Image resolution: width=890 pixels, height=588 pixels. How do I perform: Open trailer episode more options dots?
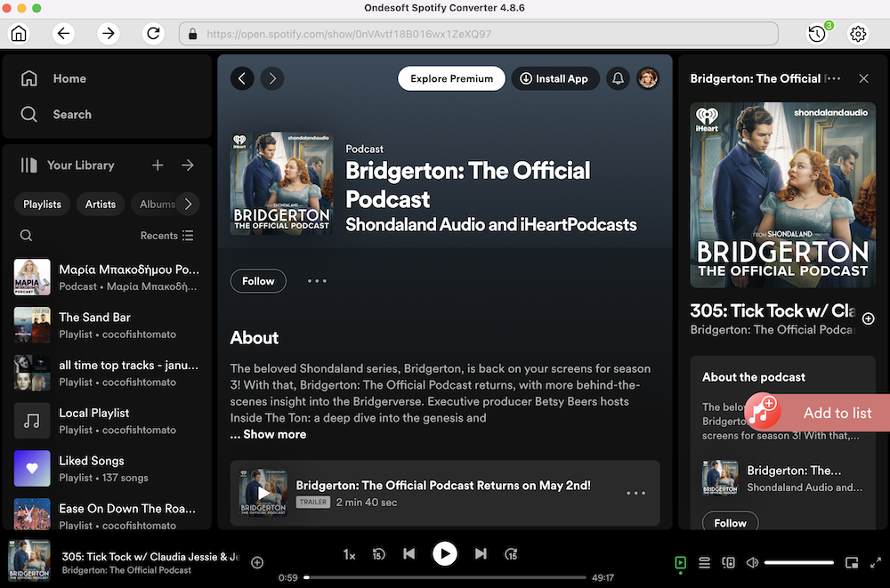coord(635,493)
